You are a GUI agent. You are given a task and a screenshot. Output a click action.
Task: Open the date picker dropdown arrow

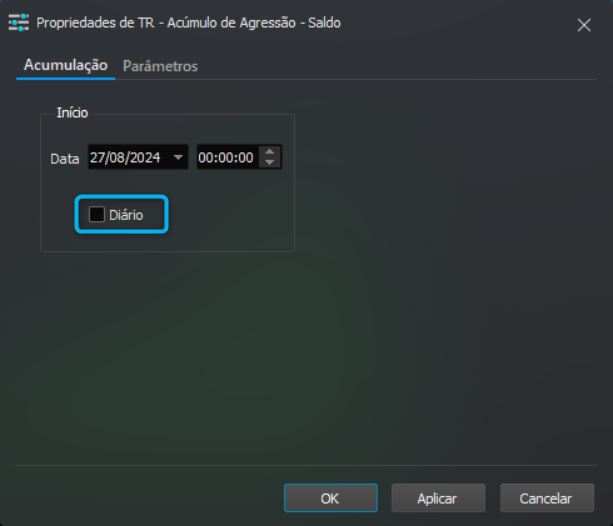(x=178, y=157)
